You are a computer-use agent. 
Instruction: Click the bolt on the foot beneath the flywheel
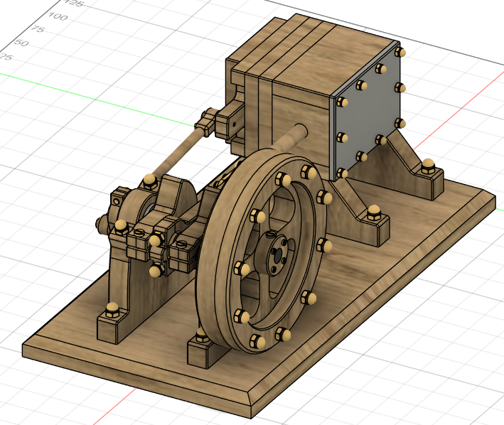click(x=202, y=334)
